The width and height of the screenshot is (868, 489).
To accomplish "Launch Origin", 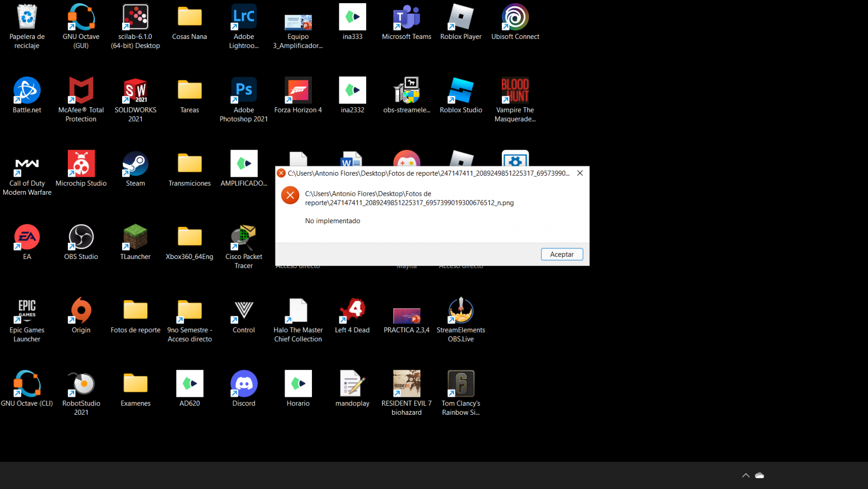I will point(81,315).
